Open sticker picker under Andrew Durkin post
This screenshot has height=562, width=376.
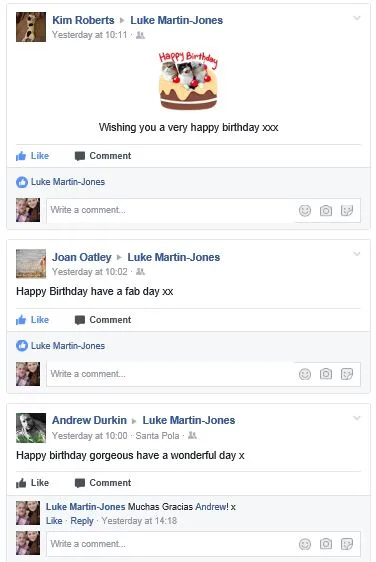click(x=347, y=544)
